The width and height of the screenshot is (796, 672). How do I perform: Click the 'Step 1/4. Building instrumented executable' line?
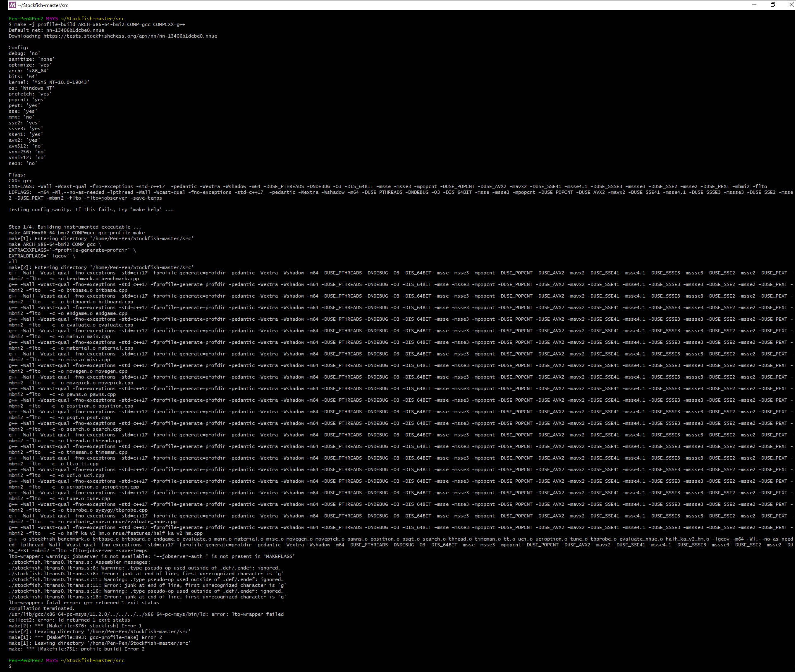pos(74,226)
